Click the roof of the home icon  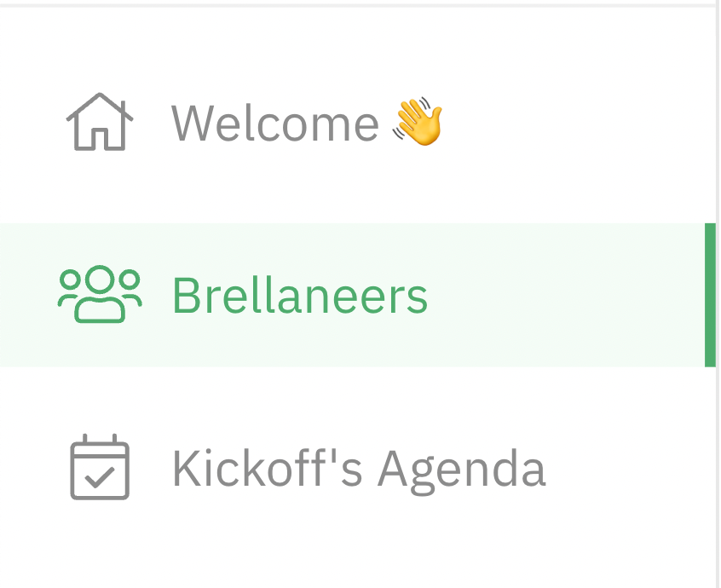tap(100, 107)
